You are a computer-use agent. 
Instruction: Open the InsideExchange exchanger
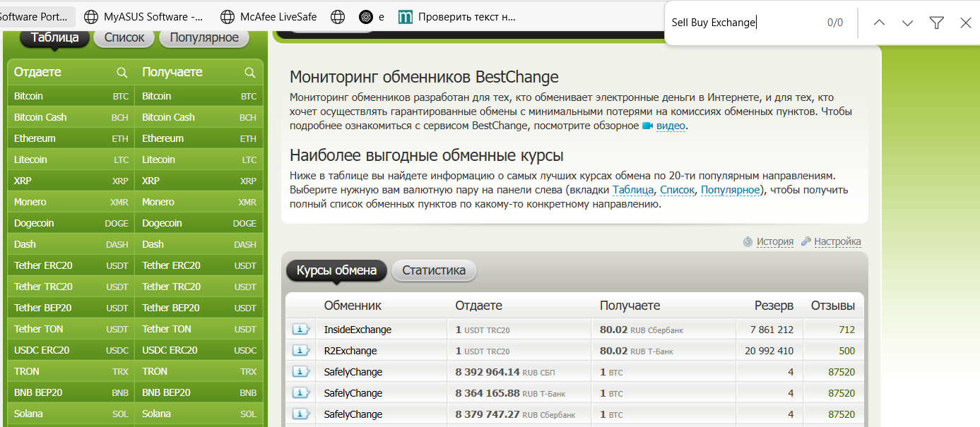tap(358, 330)
